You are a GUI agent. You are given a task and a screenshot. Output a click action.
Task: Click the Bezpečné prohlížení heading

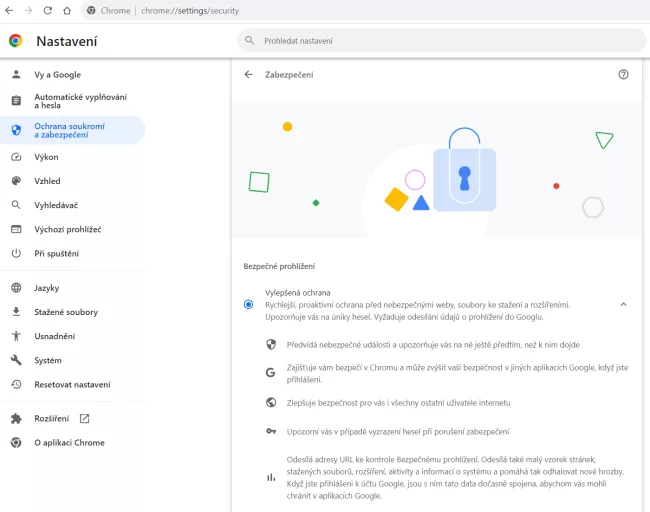pos(279,266)
